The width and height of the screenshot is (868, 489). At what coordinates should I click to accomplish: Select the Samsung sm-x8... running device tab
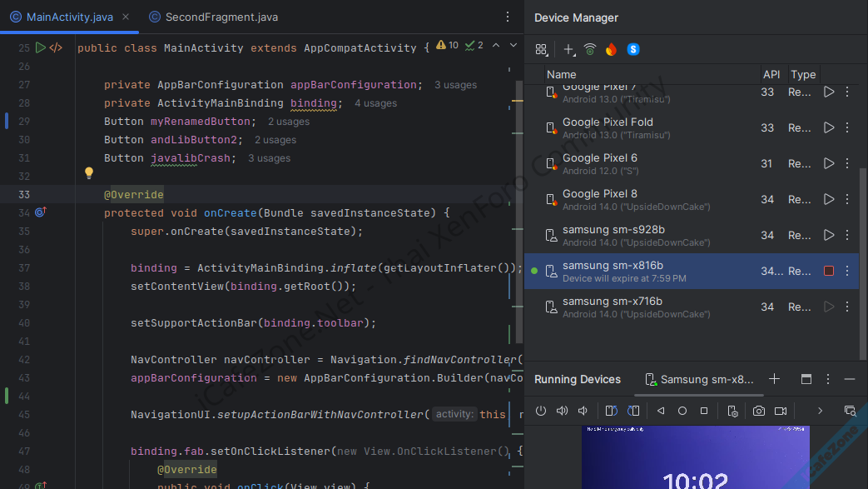700,379
